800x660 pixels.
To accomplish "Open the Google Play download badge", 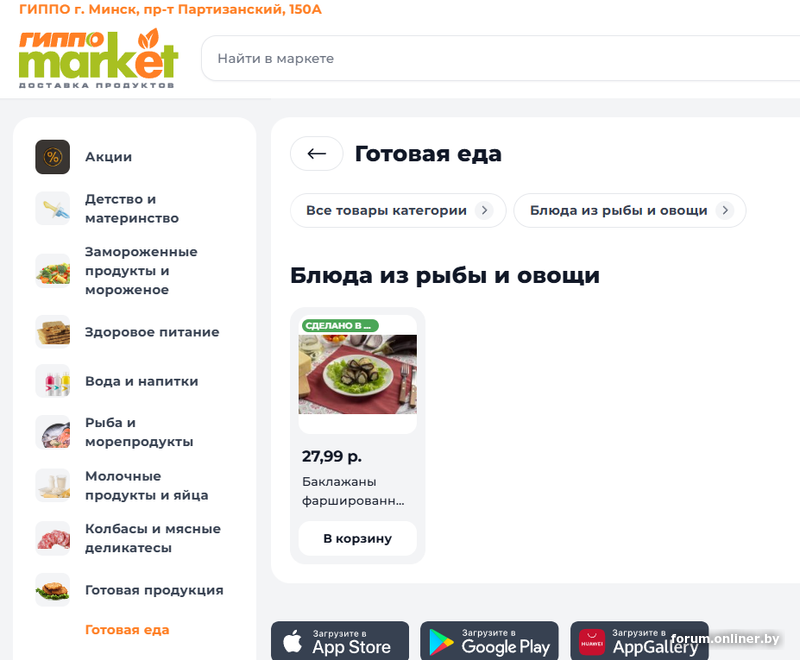I will 489,641.
